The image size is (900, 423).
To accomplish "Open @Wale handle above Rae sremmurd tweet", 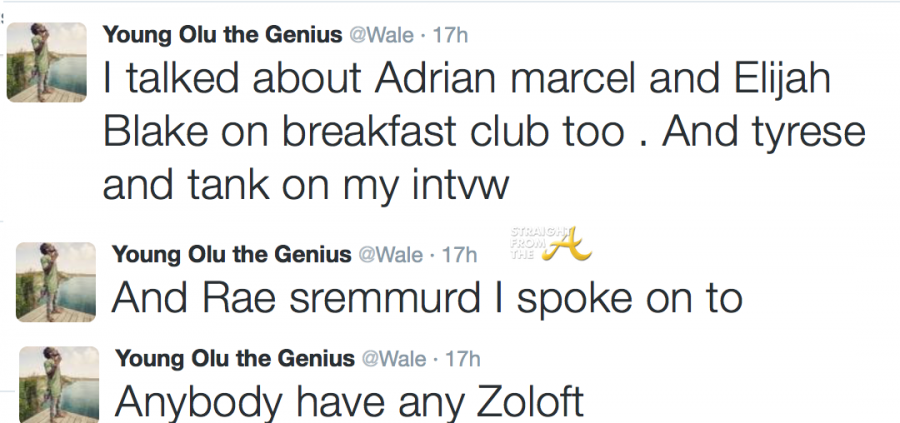I will click(x=388, y=254).
